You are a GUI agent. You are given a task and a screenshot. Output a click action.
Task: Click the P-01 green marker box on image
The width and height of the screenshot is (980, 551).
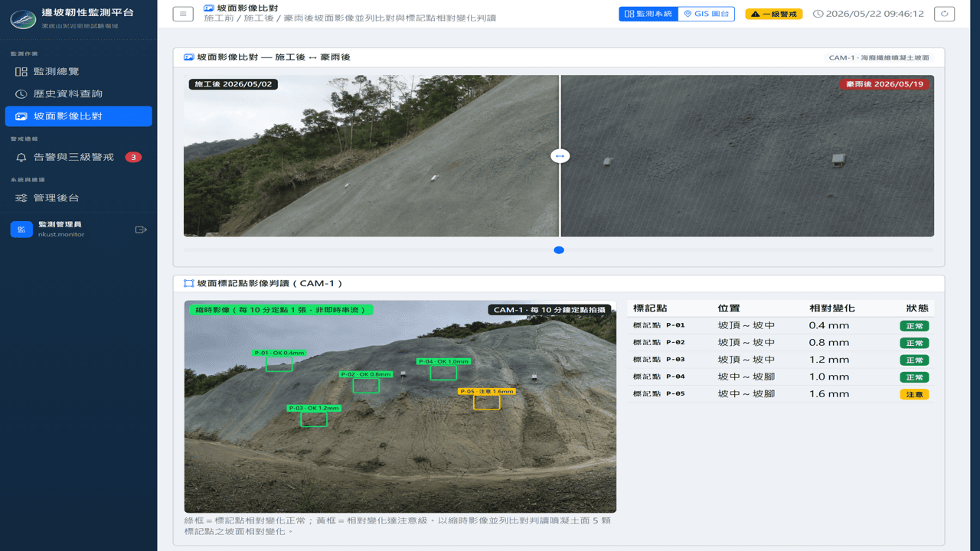(x=279, y=364)
